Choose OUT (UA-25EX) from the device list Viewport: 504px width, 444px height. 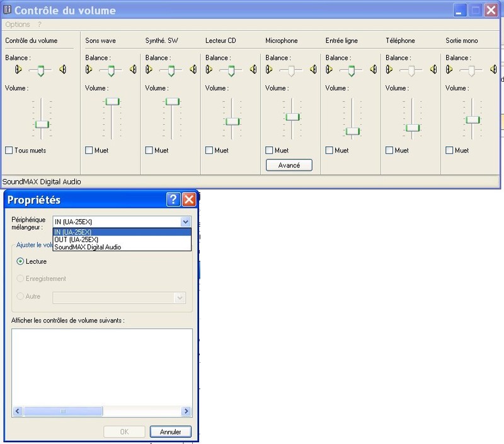(76, 240)
